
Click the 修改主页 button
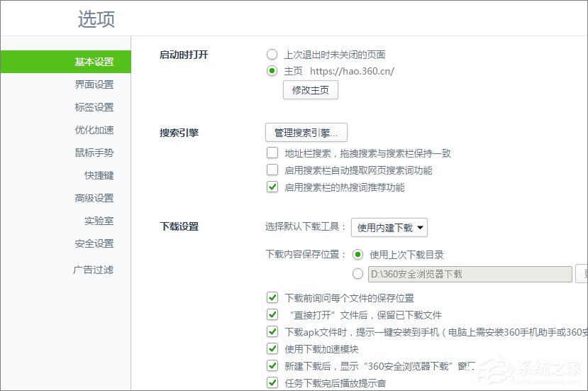click(311, 90)
